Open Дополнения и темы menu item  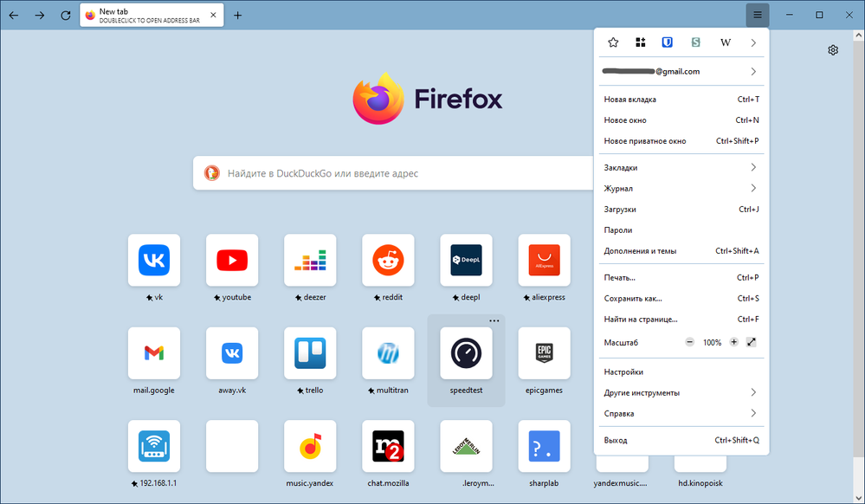point(681,250)
